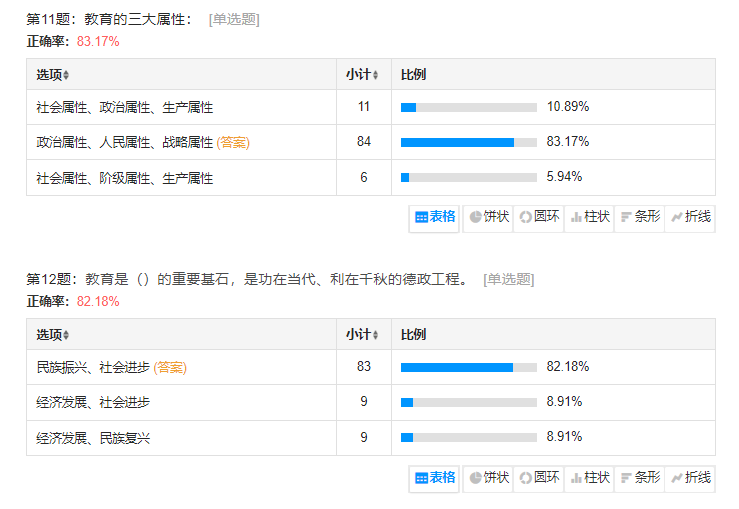Select donut chart view for question 11
The width and height of the screenshot is (739, 509).
tap(538, 216)
